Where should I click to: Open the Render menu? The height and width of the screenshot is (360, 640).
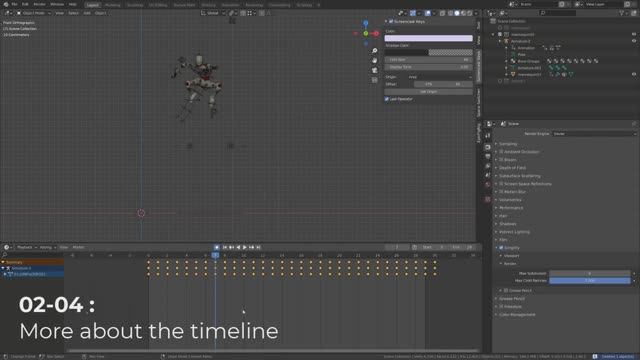click(x=40, y=4)
